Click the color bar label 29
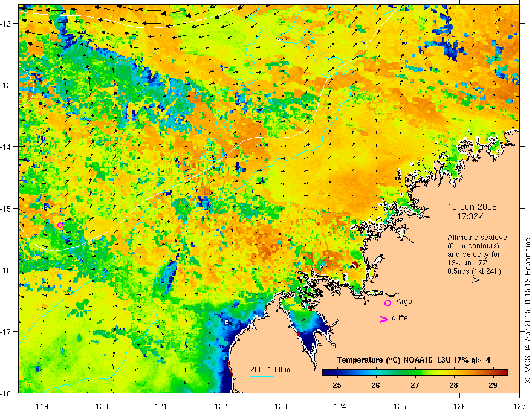The image size is (532, 411). click(x=493, y=385)
